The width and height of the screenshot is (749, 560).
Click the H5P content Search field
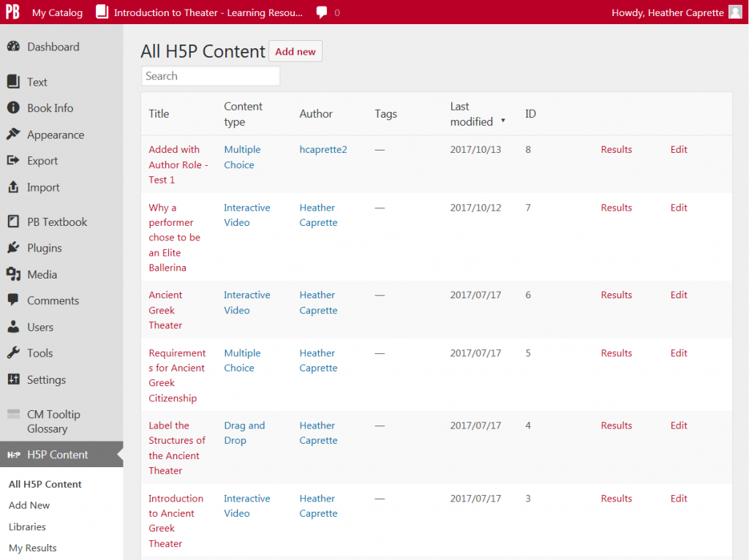coord(210,76)
